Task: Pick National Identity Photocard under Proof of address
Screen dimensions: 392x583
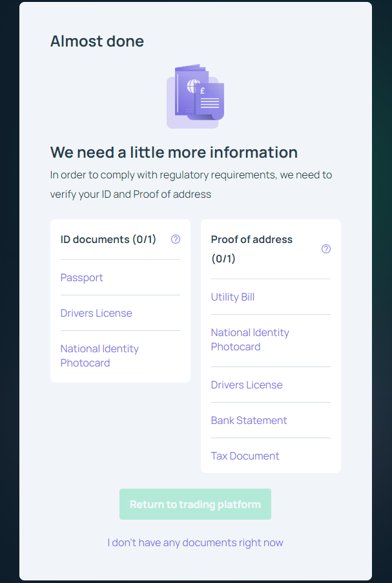Action: pos(250,339)
